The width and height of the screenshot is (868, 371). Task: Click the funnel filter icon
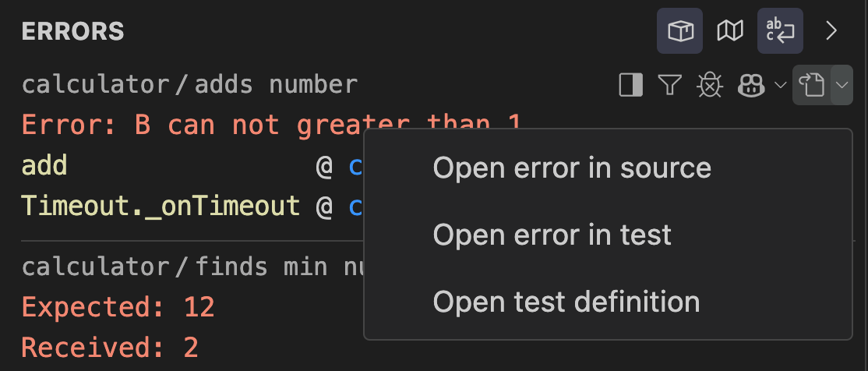669,85
